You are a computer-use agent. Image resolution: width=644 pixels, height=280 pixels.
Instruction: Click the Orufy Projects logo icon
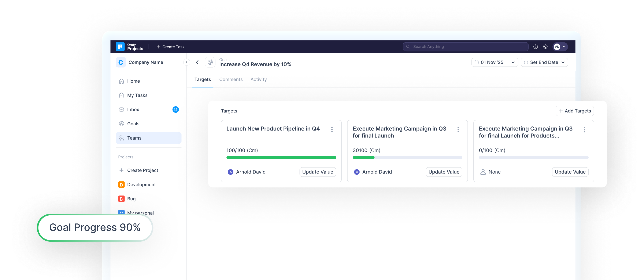click(120, 47)
